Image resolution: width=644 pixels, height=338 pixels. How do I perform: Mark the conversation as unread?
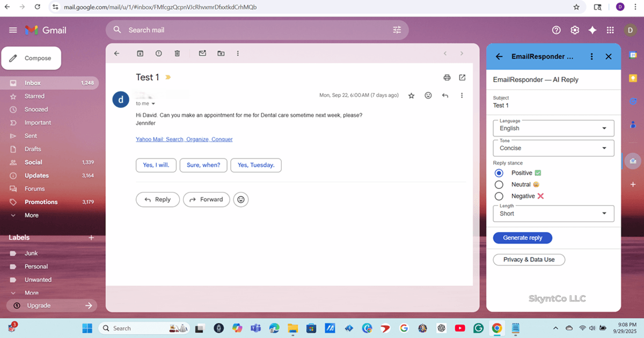coord(202,53)
